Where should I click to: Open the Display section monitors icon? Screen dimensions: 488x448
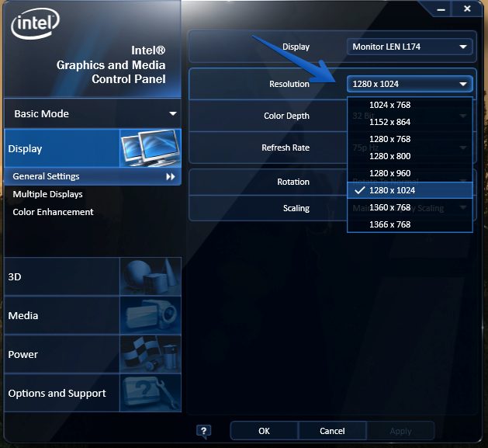(151, 148)
